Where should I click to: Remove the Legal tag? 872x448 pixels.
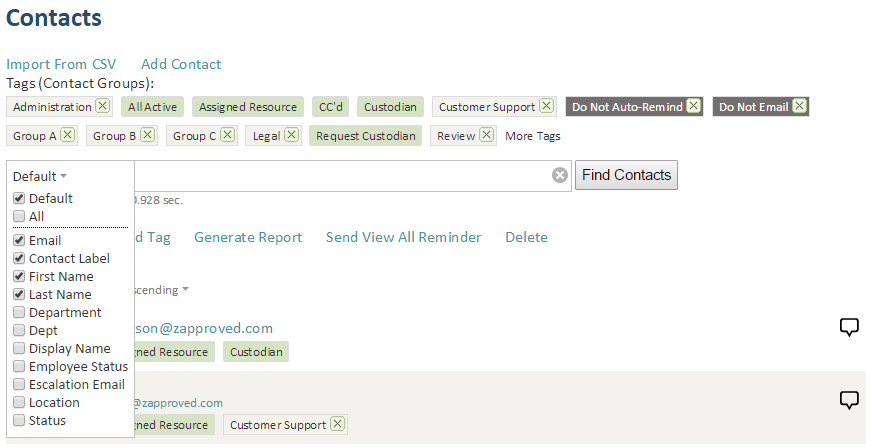point(291,135)
